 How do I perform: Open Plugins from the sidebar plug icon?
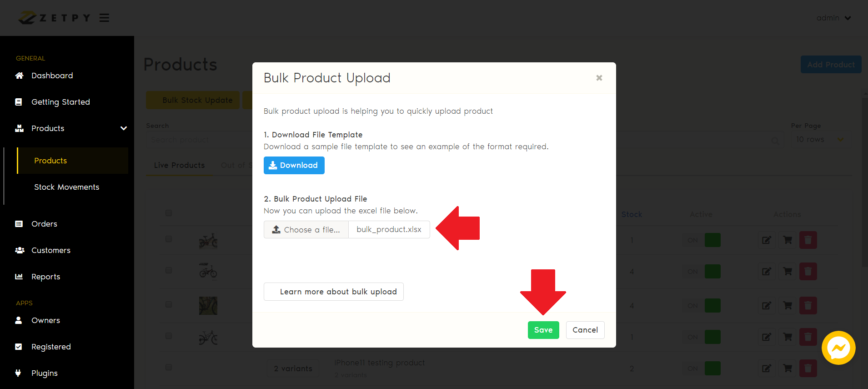coord(18,373)
